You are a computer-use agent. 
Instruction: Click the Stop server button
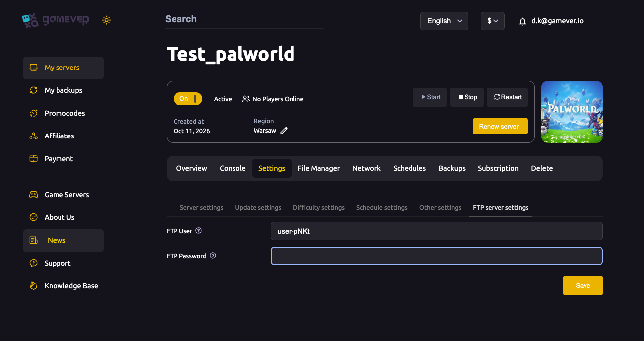(x=467, y=97)
